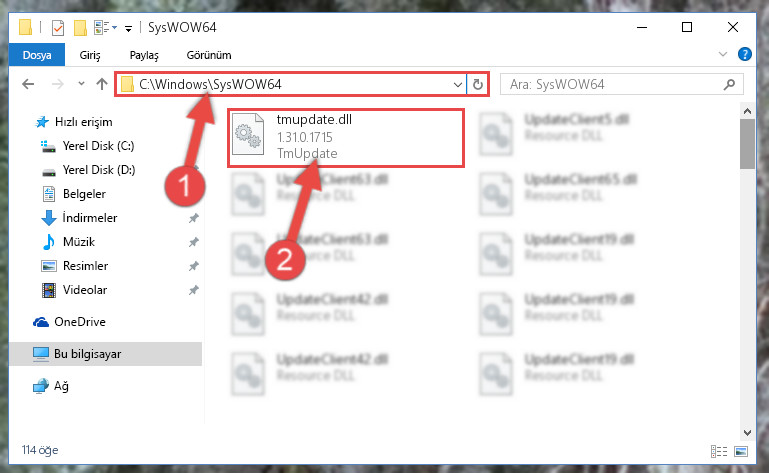The width and height of the screenshot is (769, 473).
Task: Click the Back navigation arrow
Action: pyautogui.click(x=28, y=84)
